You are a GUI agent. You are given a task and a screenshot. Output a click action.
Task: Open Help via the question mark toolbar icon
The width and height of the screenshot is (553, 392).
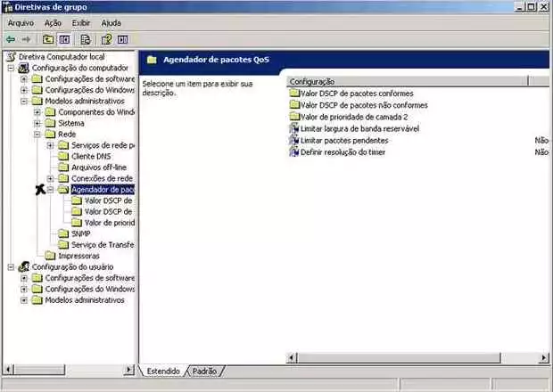pyautogui.click(x=106, y=39)
